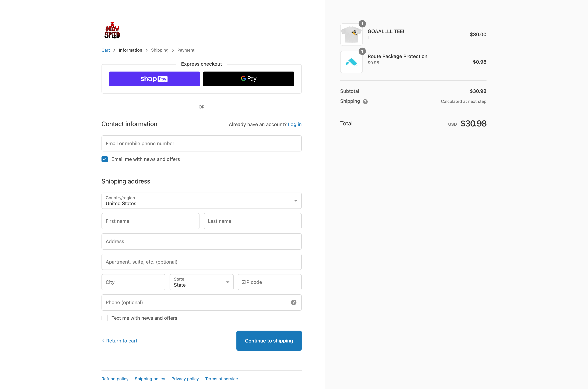The image size is (588, 389).
Task: Enable Text me with news and offers
Action: tap(104, 318)
